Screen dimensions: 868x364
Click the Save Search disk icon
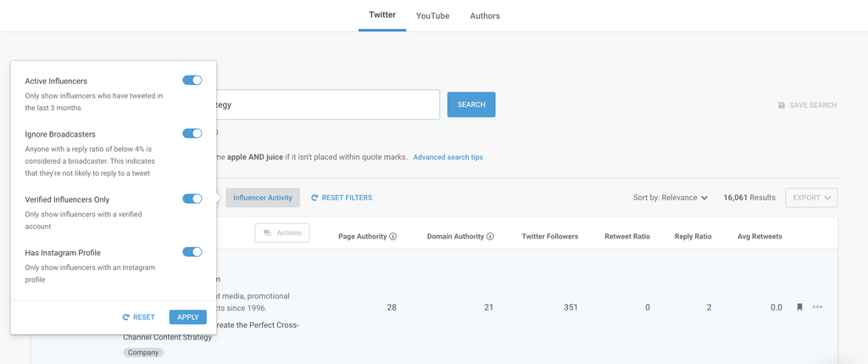pos(782,105)
